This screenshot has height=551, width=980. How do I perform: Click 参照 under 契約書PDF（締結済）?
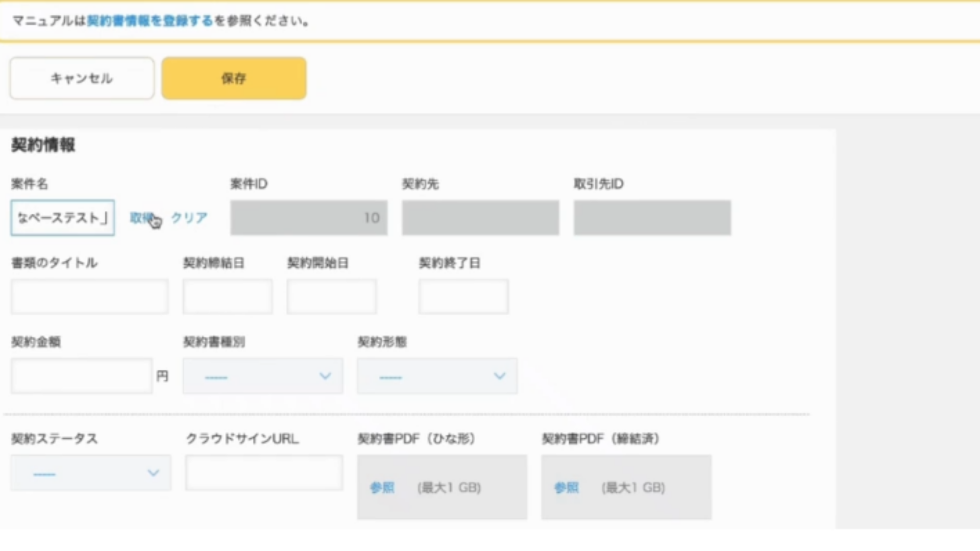(566, 488)
